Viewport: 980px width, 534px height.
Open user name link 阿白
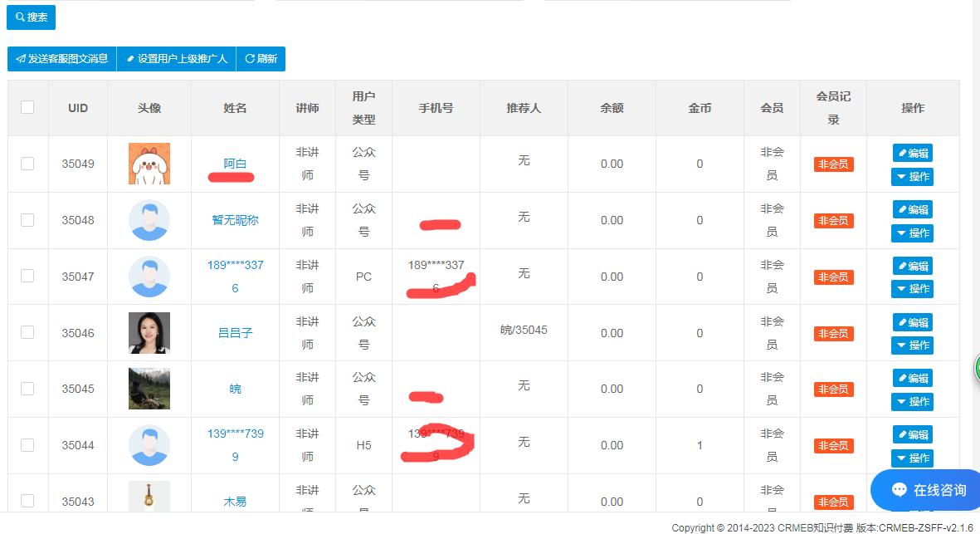coord(235,164)
